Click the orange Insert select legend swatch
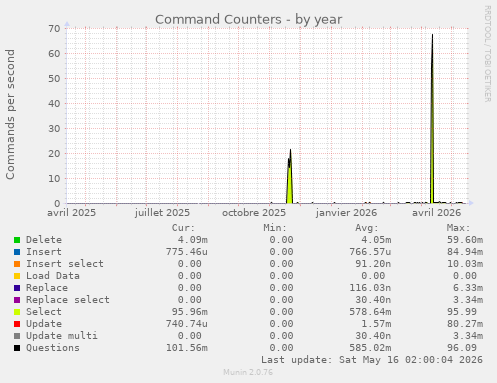Image resolution: width=497 pixels, height=383 pixels. pos(17,264)
